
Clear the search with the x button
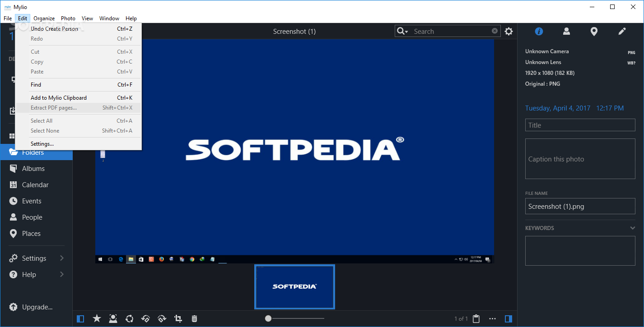pos(495,31)
